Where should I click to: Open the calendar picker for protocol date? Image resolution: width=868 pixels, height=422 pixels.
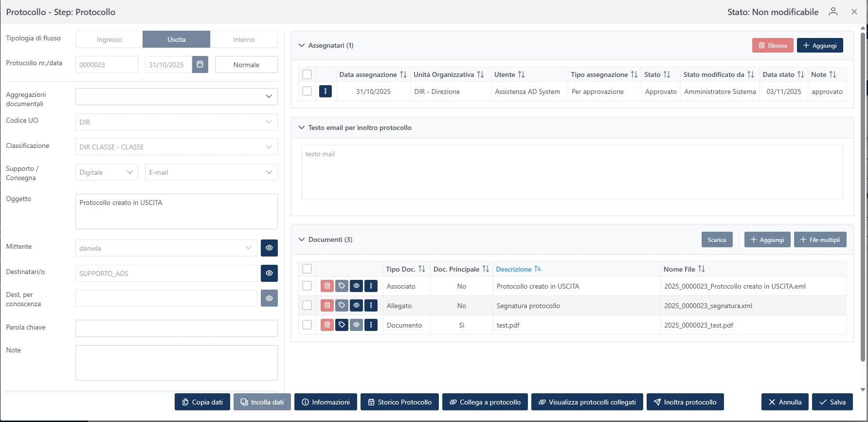pyautogui.click(x=200, y=65)
